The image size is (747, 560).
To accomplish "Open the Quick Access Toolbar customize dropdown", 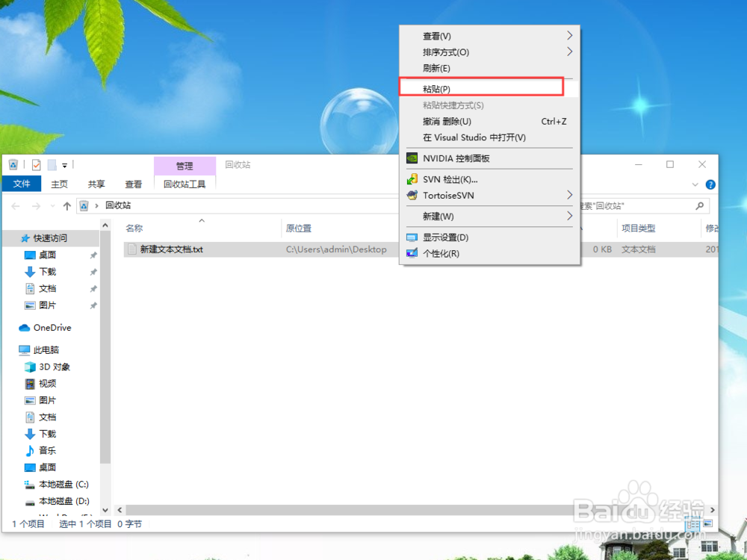I will click(64, 164).
